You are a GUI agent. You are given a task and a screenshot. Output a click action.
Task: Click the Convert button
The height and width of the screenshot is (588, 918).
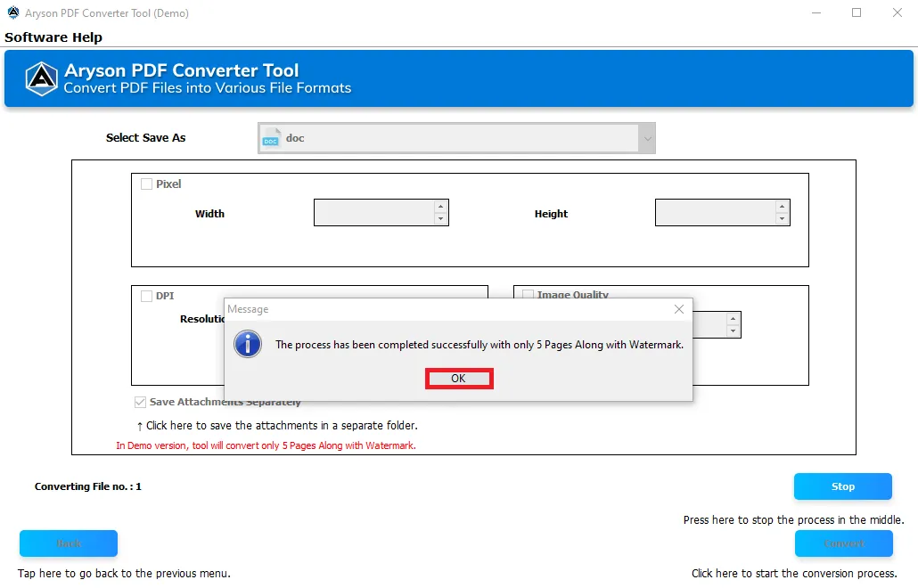(844, 543)
